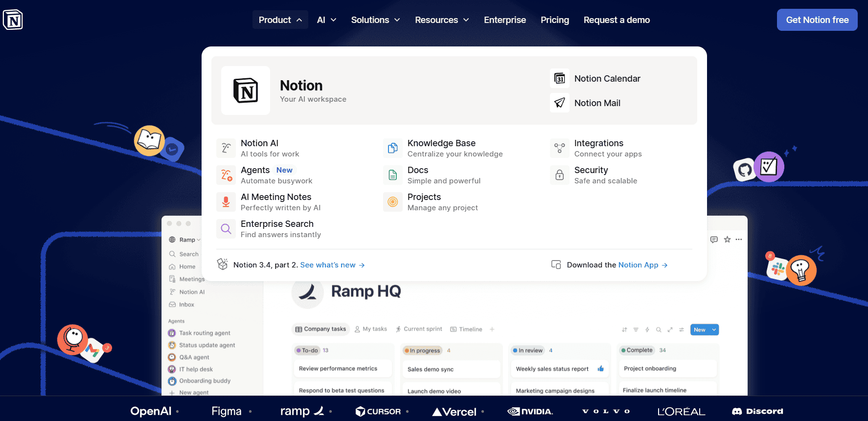Image resolution: width=868 pixels, height=421 pixels.
Task: Click the filter icon in tasks toolbar
Action: click(636, 330)
